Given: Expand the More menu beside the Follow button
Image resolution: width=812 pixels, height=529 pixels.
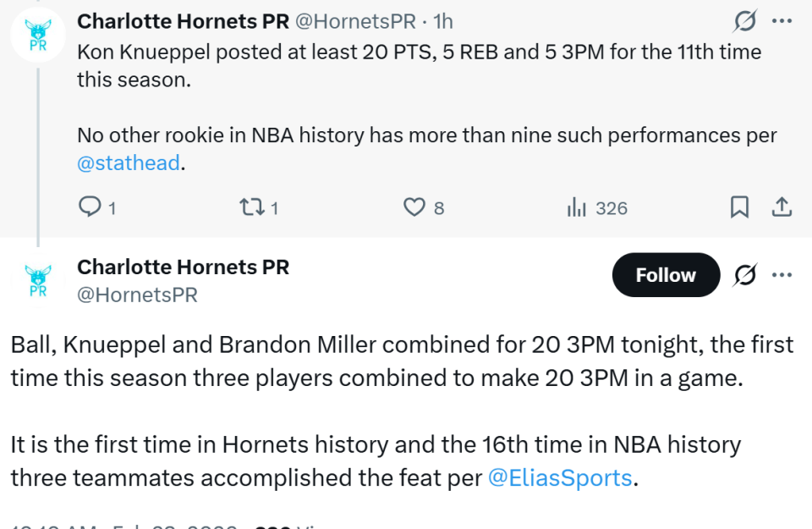Looking at the screenshot, I should point(783,275).
